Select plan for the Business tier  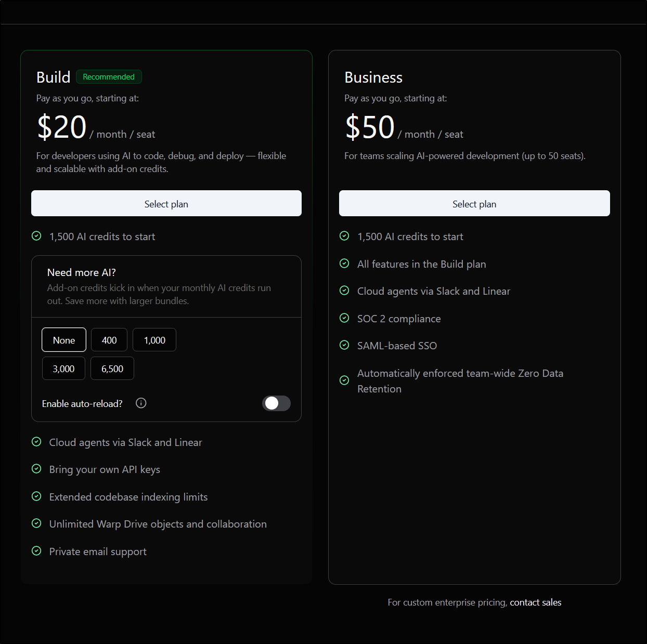point(474,204)
